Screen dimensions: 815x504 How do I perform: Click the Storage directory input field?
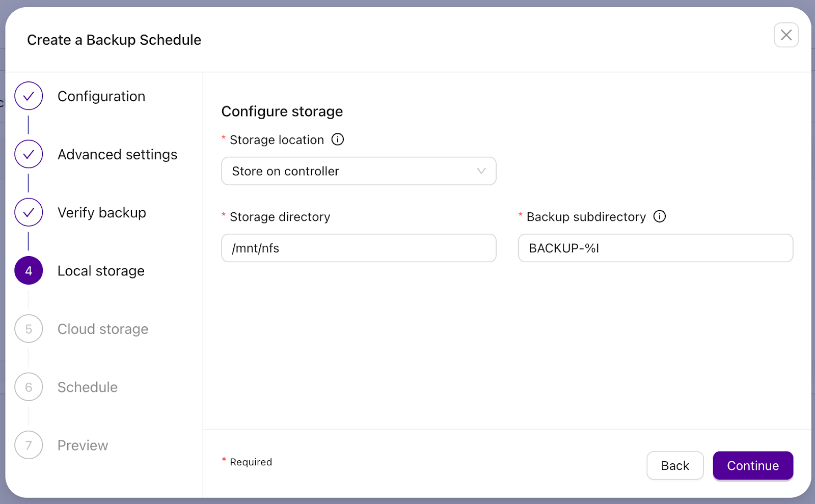(359, 248)
